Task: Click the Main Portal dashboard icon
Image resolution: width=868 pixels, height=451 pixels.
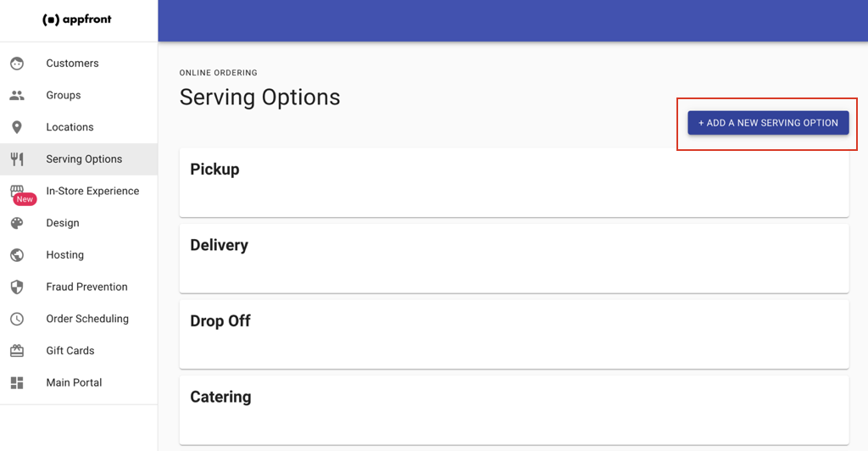Action: [17, 383]
